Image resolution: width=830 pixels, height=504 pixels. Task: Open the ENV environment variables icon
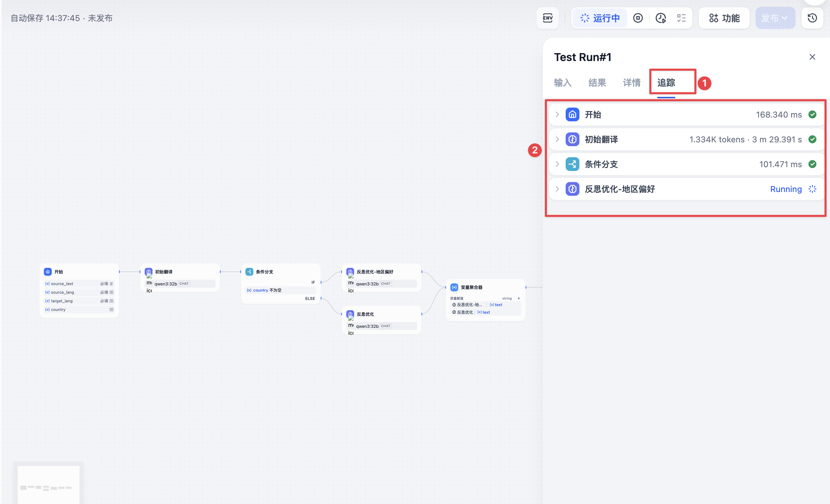click(x=548, y=18)
